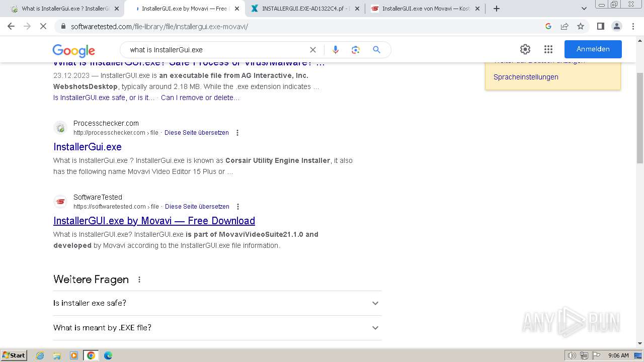
Task: Open action center flag icon in tray
Action: [x=595, y=355]
